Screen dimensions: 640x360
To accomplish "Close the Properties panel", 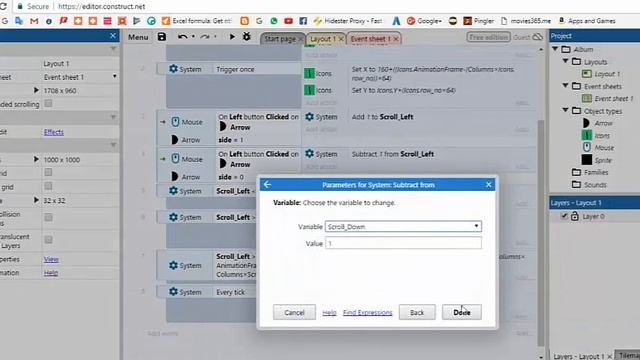I will (x=113, y=36).
